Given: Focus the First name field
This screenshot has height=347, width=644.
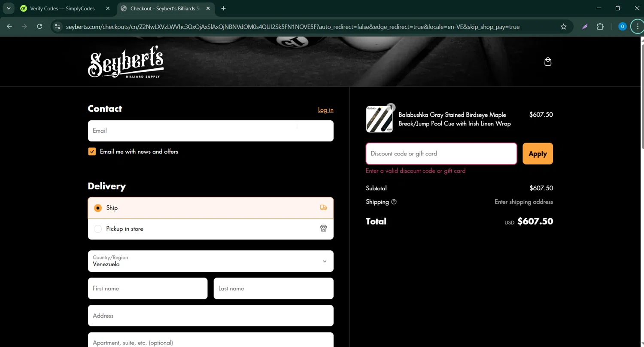Looking at the screenshot, I should click(x=148, y=289).
